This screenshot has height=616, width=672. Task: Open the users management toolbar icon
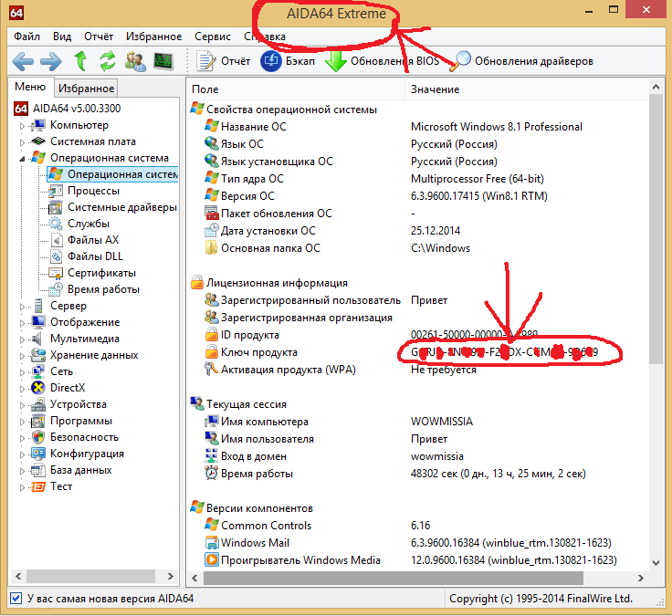point(135,61)
